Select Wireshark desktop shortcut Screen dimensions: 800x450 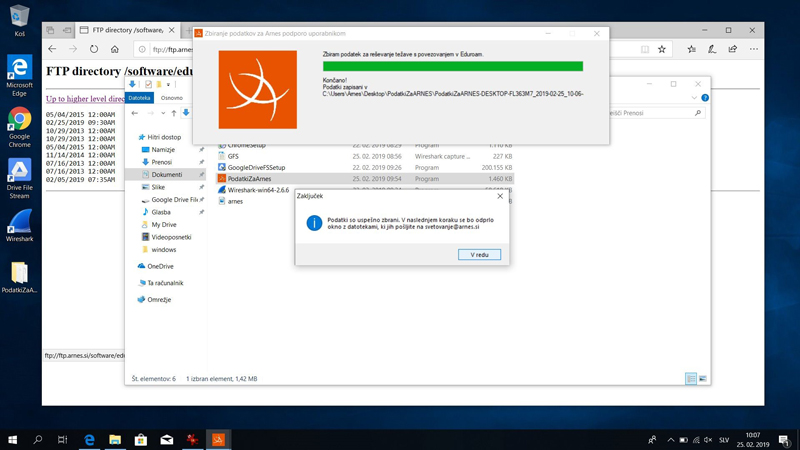(x=19, y=226)
